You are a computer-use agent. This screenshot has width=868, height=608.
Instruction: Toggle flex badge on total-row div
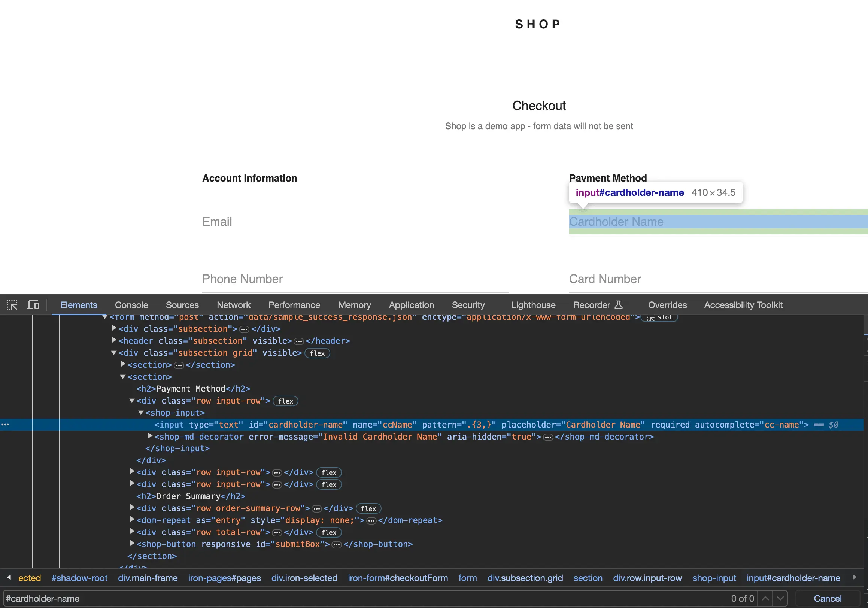tap(328, 532)
